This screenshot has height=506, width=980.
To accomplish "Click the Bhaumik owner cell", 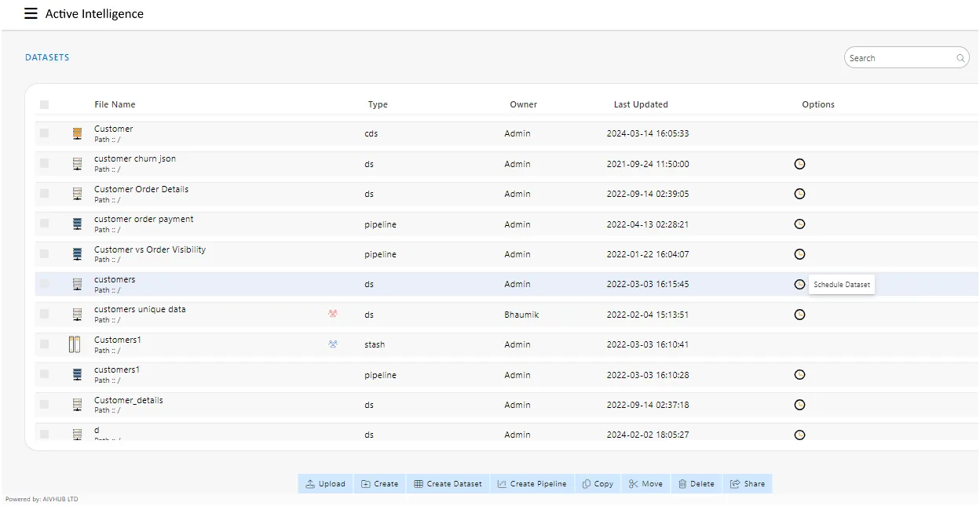I will 521,315.
